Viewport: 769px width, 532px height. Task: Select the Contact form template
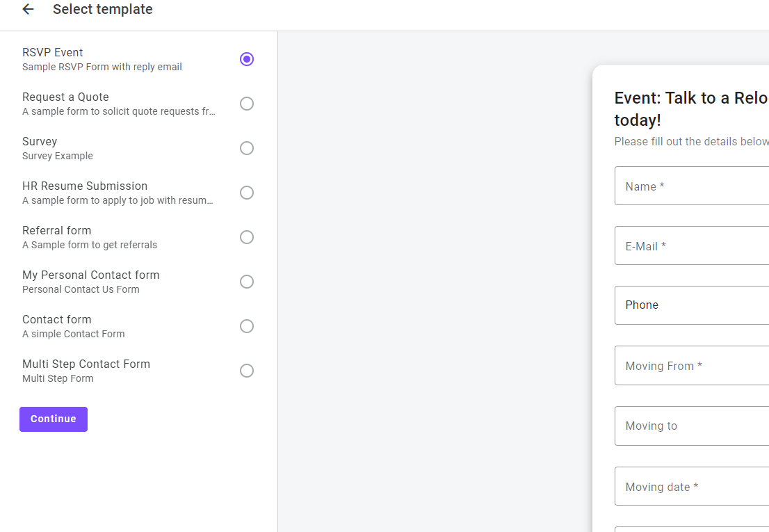point(247,326)
